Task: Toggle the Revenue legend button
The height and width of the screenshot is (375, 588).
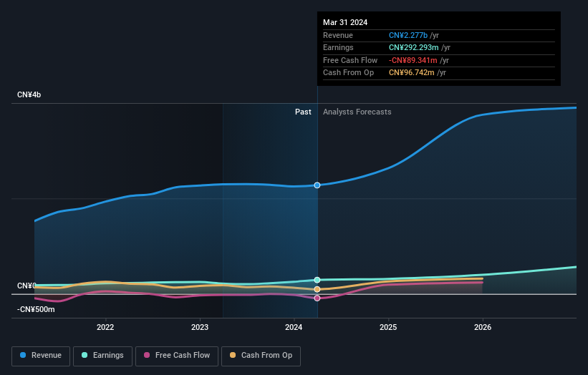Action: click(41, 356)
